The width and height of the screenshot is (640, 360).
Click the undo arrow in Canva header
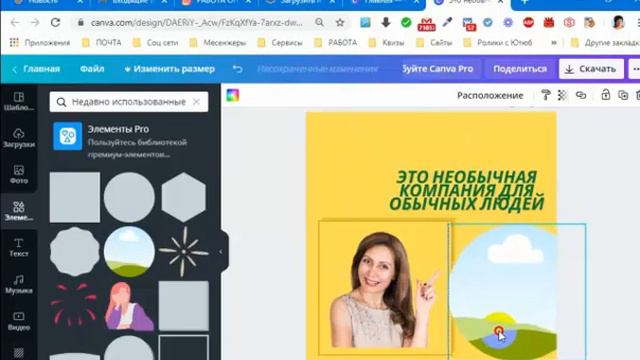click(x=238, y=69)
